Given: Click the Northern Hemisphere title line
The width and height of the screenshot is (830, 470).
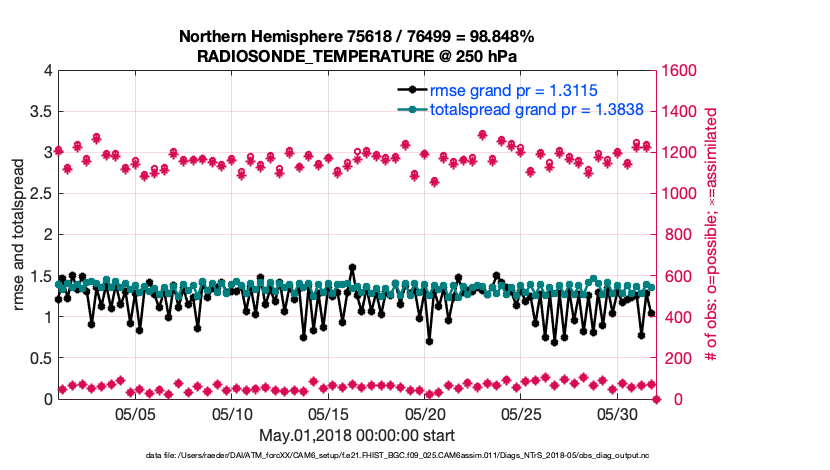Looking at the screenshot, I should [x=356, y=37].
